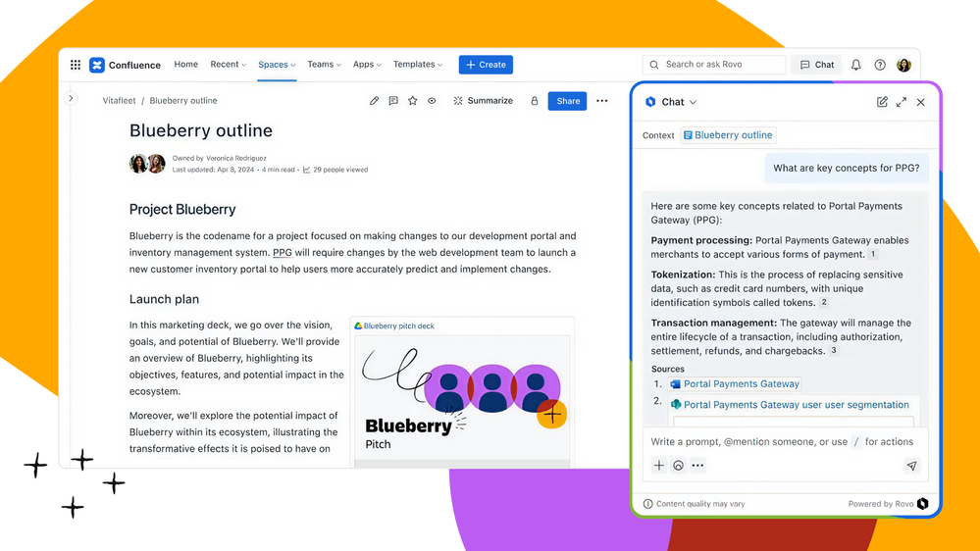980x551 pixels.
Task: Open the help question mark icon
Action: click(880, 65)
